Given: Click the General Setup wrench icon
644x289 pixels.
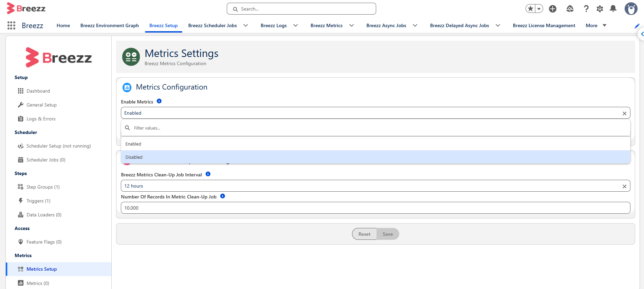Looking at the screenshot, I should point(21,105).
